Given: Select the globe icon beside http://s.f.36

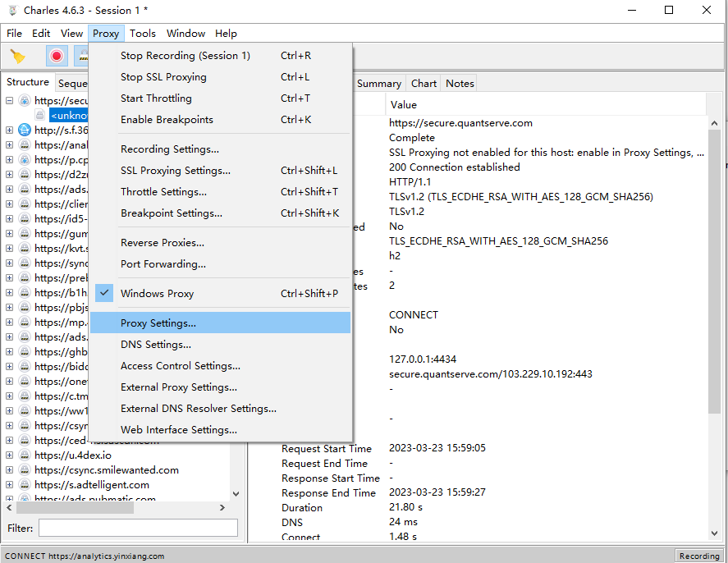Looking at the screenshot, I should [x=25, y=130].
